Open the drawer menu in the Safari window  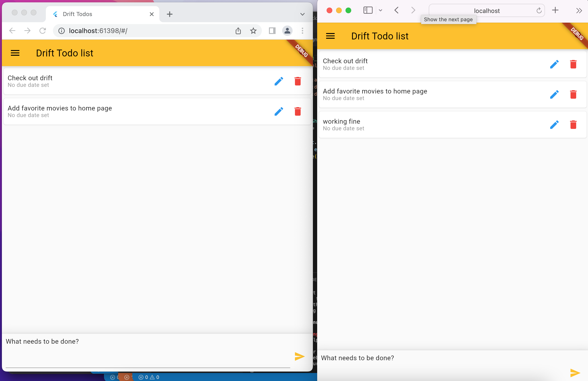click(330, 36)
